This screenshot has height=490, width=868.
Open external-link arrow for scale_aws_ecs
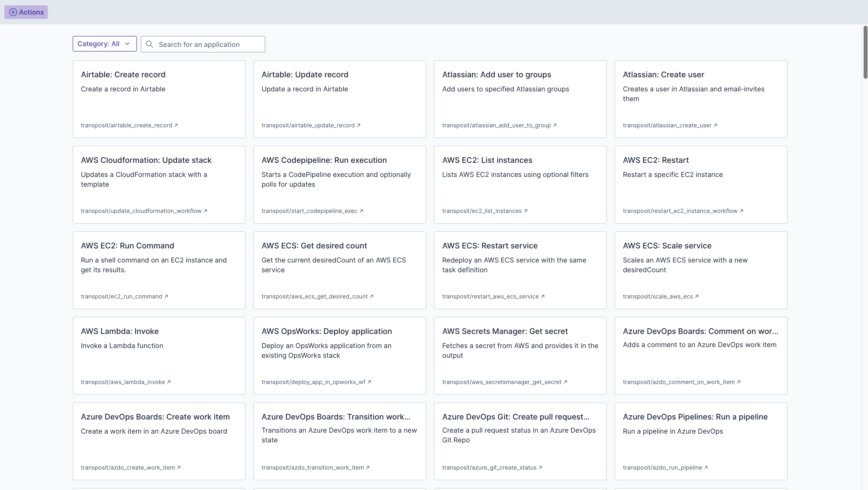(x=697, y=297)
